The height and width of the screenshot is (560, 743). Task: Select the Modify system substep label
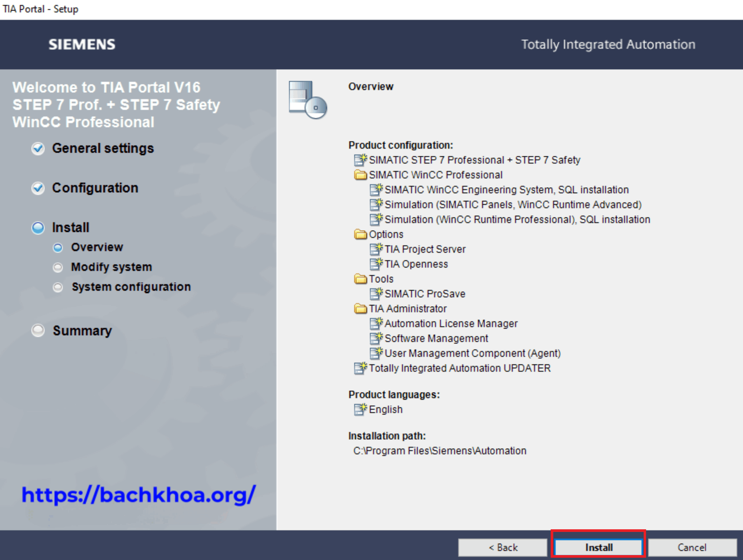(111, 267)
